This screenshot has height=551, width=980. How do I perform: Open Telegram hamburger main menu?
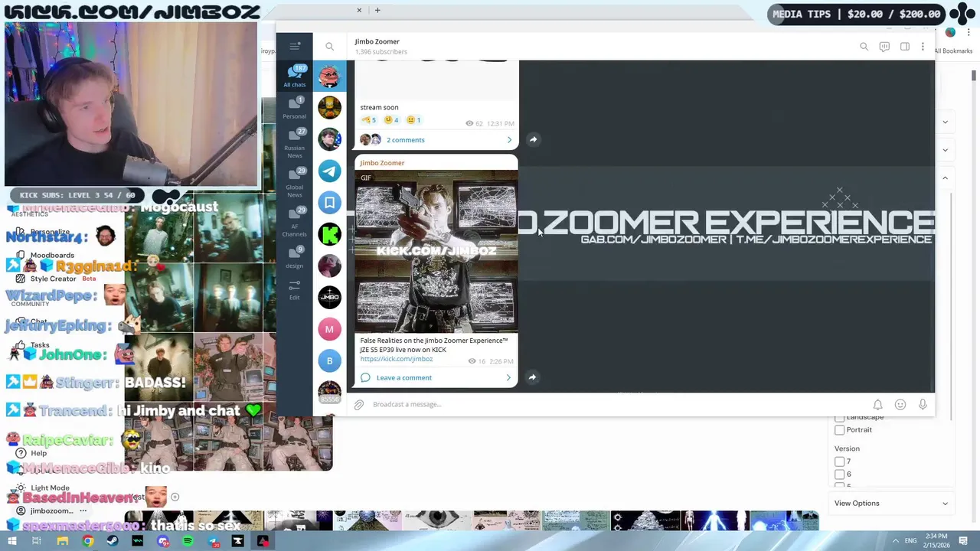[295, 47]
